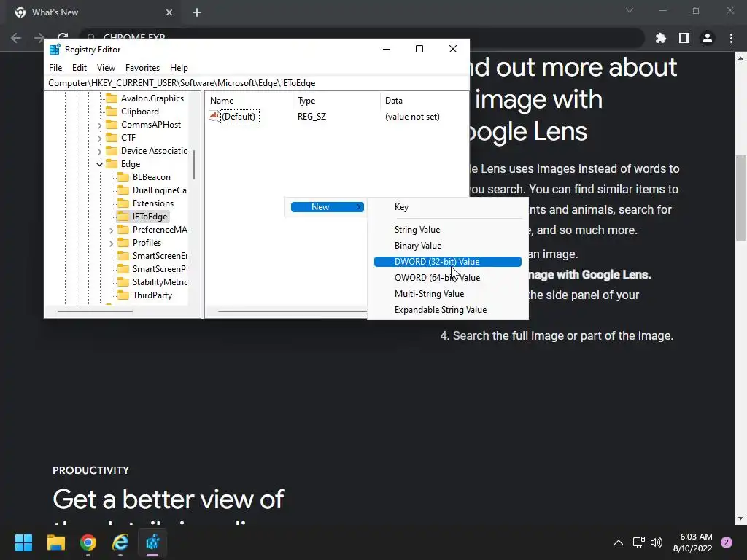Image resolution: width=747 pixels, height=560 pixels.
Task: Open Internet Explorer taskbar icon
Action: (120, 542)
